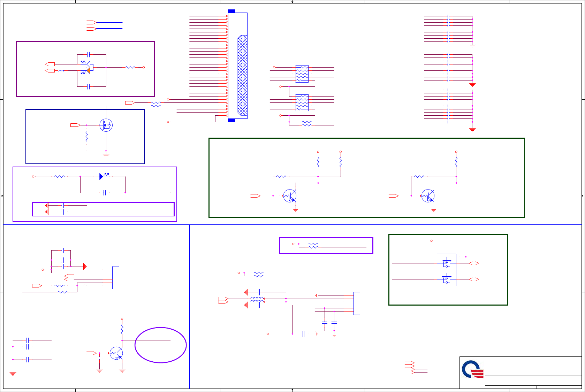The height and width of the screenshot is (392, 585).
Task: Select the MOSFET symbol inside the blue frame
Action: tap(106, 125)
